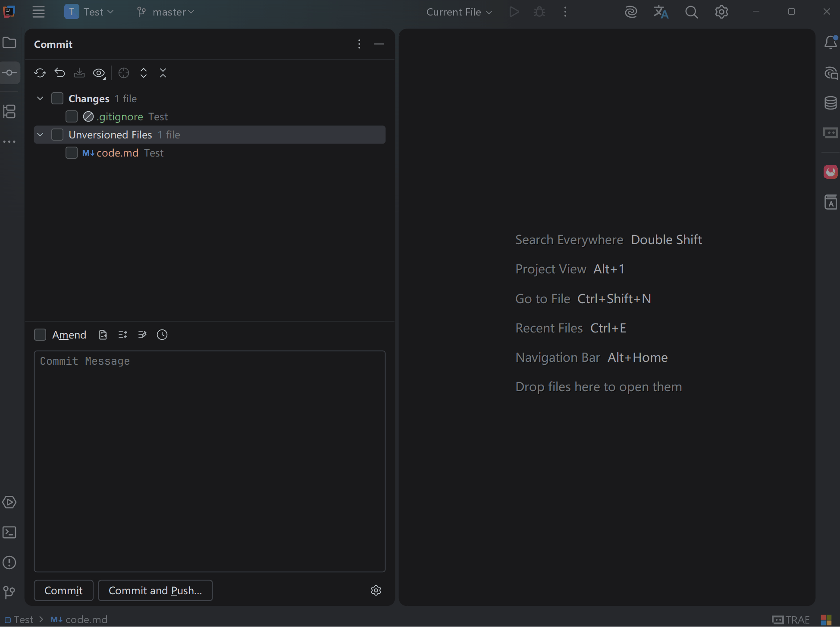Open the Problems tool window
The height and width of the screenshot is (627, 840).
[x=9, y=562]
